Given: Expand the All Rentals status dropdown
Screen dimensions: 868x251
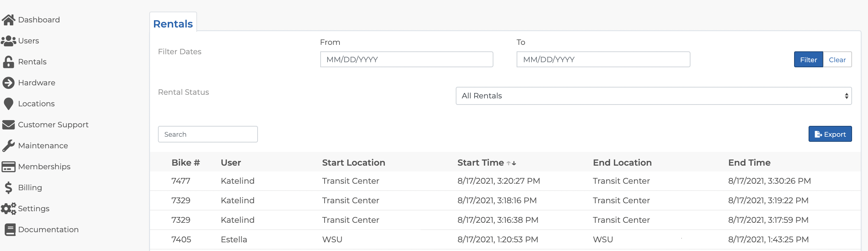Looking at the screenshot, I should click(654, 96).
